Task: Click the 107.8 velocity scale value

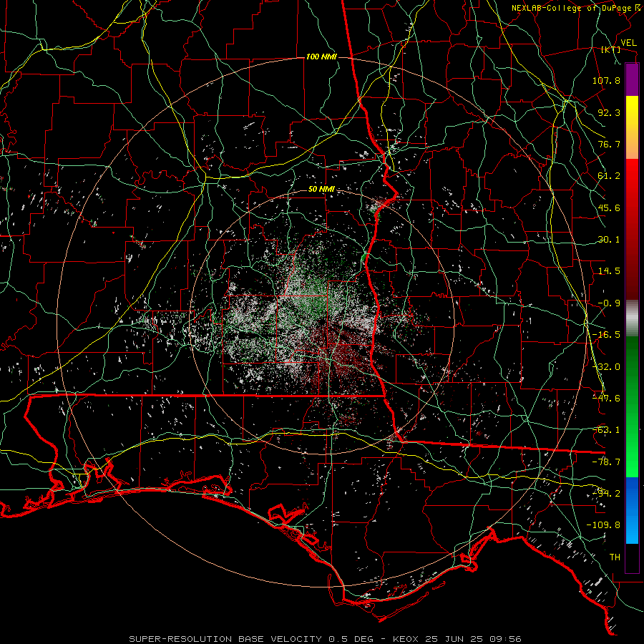Action: click(606, 80)
